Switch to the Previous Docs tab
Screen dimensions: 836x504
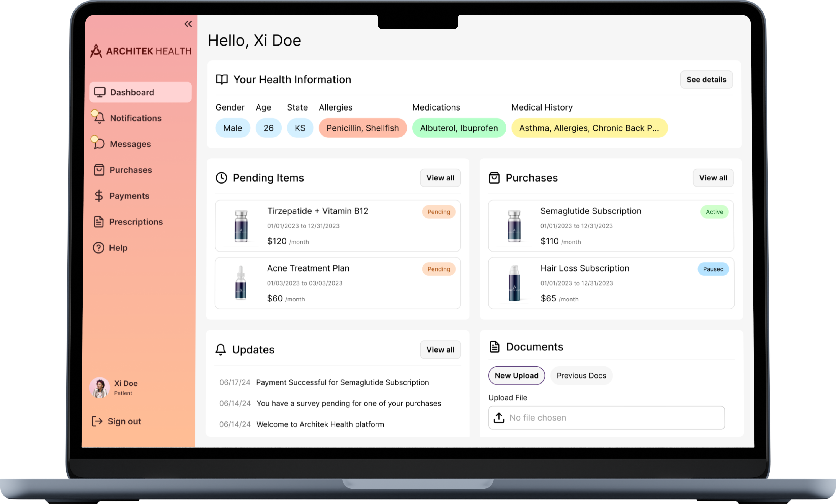pyautogui.click(x=581, y=376)
